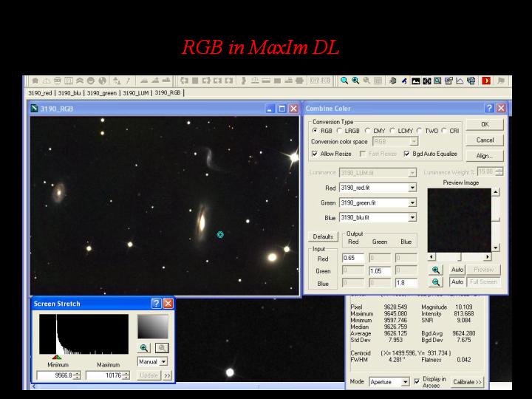
Task: Click the preview image horizontal scrollbar
Action: pyautogui.click(x=459, y=257)
